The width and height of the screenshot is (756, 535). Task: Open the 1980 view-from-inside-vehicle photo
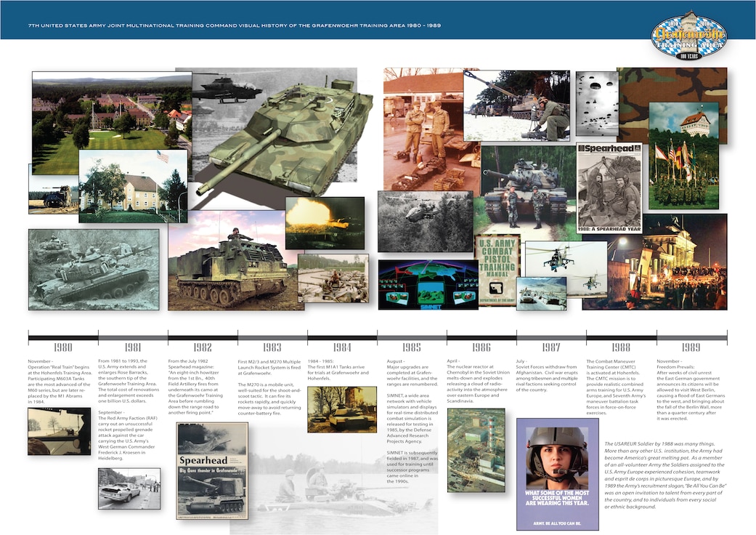click(60, 431)
